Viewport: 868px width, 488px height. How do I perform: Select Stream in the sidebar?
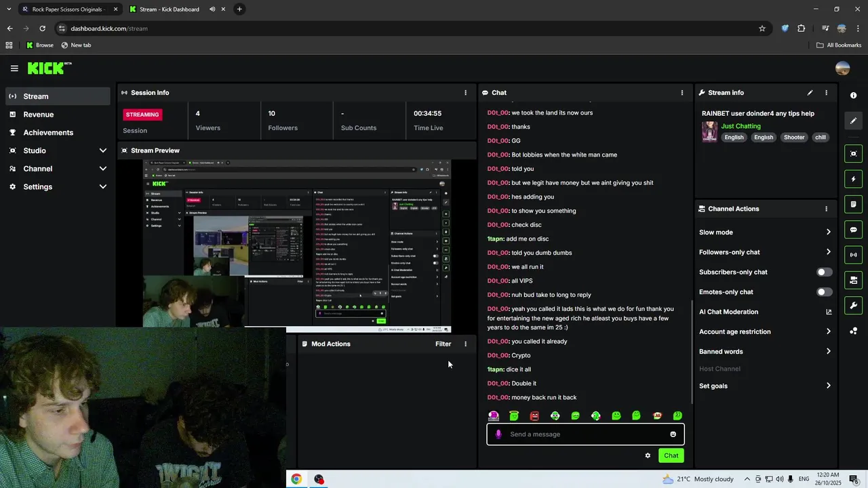click(x=58, y=96)
